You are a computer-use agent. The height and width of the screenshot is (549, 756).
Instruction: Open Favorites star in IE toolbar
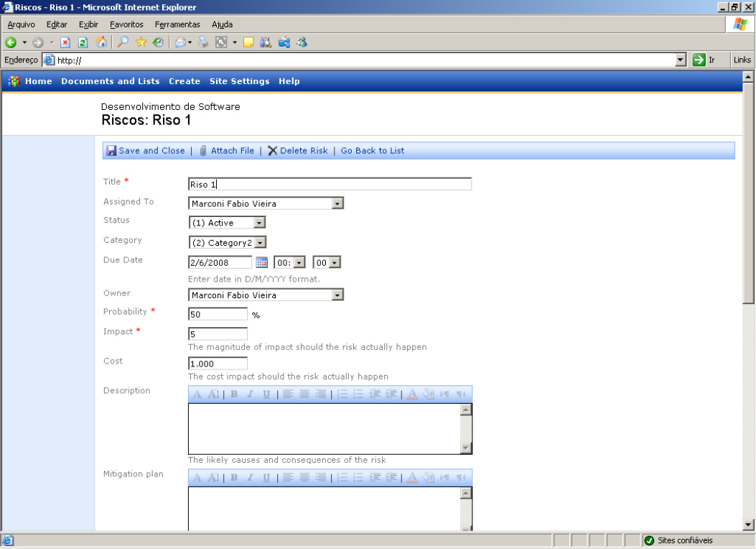(141, 42)
